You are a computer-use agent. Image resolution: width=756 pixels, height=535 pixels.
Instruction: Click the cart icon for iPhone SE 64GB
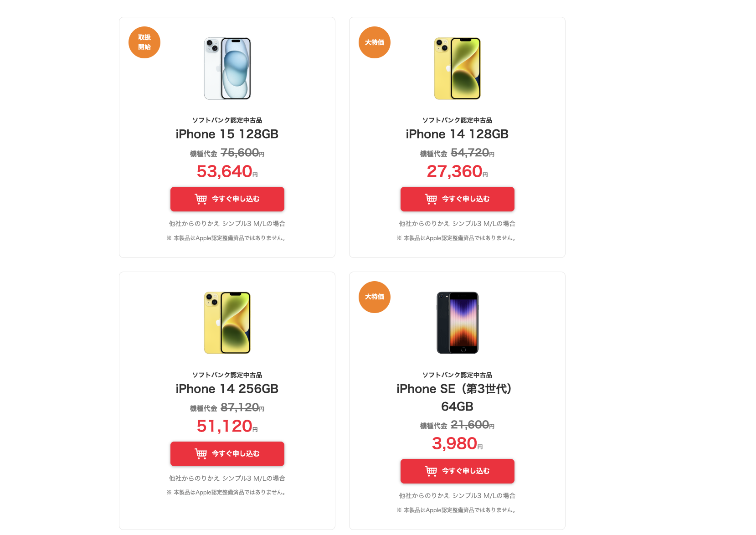431,471
